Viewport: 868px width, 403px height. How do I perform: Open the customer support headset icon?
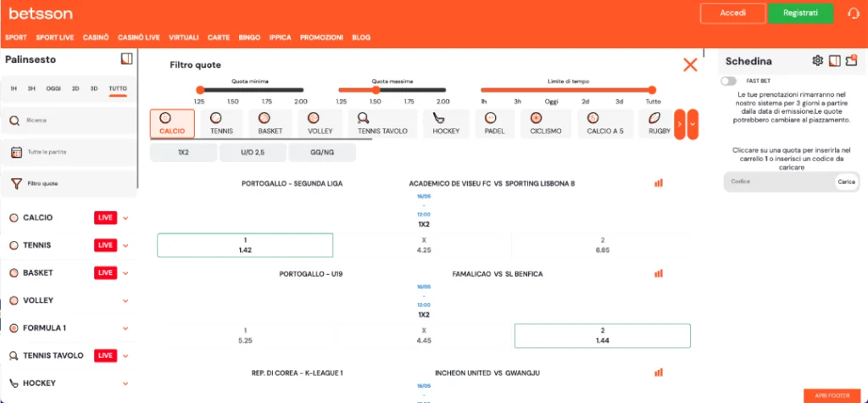pyautogui.click(x=853, y=14)
